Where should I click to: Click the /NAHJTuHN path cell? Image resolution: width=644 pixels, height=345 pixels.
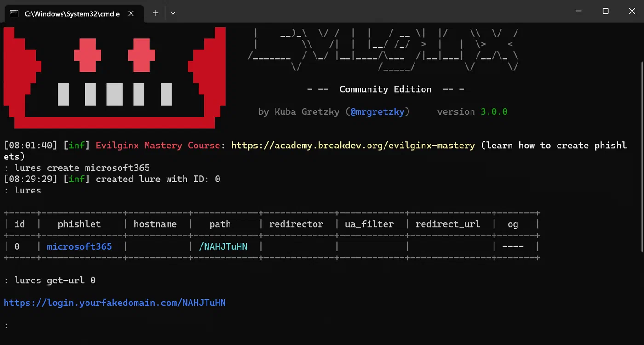tap(223, 247)
